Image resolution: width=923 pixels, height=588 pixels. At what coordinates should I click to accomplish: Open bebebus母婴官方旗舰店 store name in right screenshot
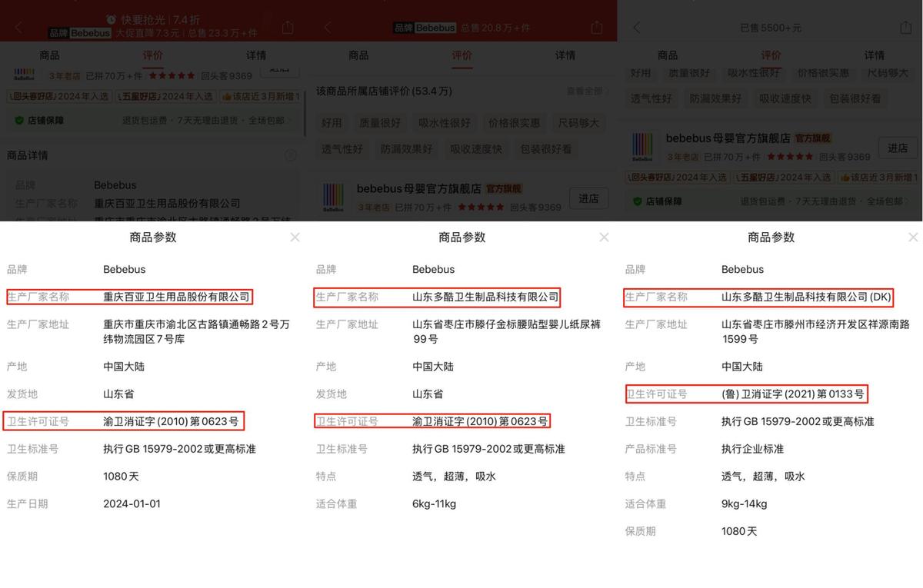point(728,138)
